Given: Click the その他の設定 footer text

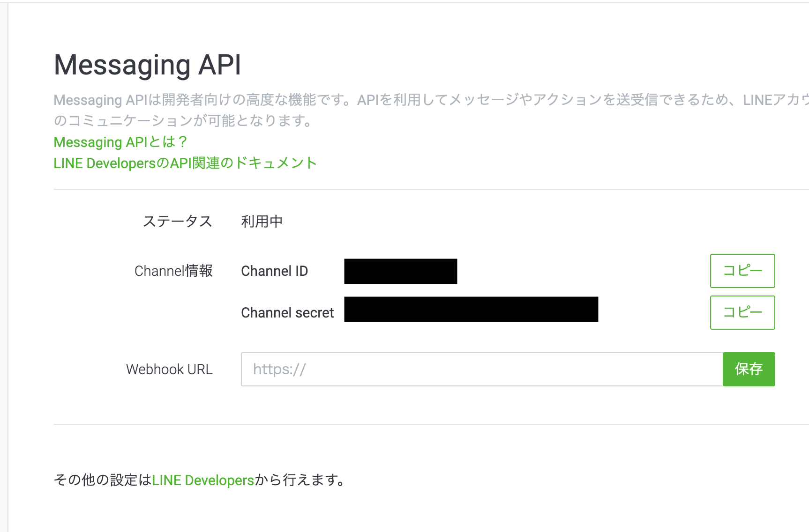Looking at the screenshot, I should 101,480.
